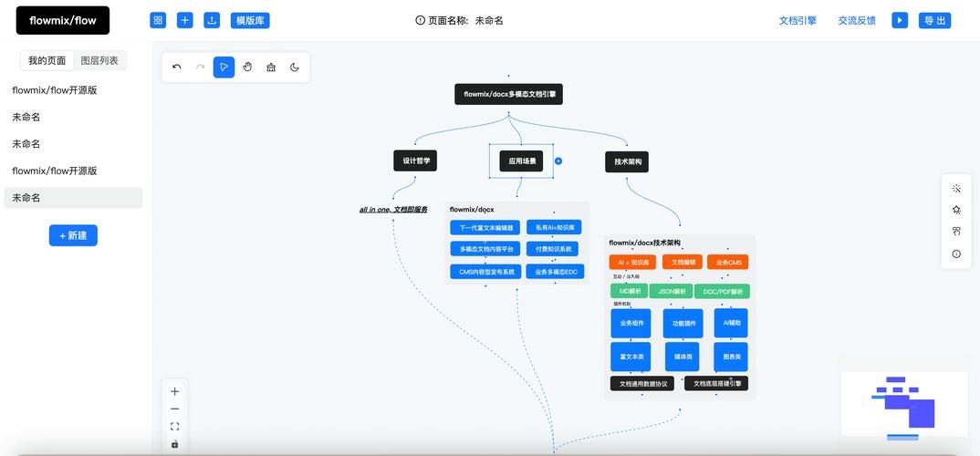
Task: Select the green MD解析 node
Action: 630,291
